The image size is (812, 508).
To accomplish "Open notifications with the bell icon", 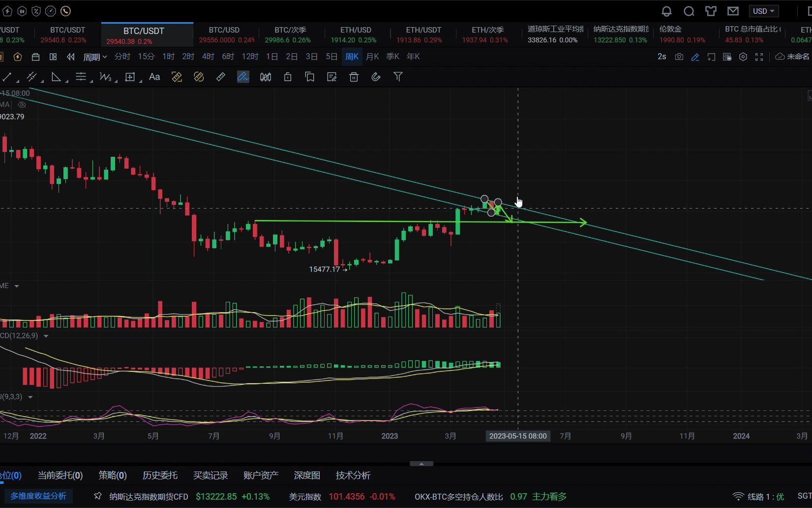I will (x=666, y=11).
